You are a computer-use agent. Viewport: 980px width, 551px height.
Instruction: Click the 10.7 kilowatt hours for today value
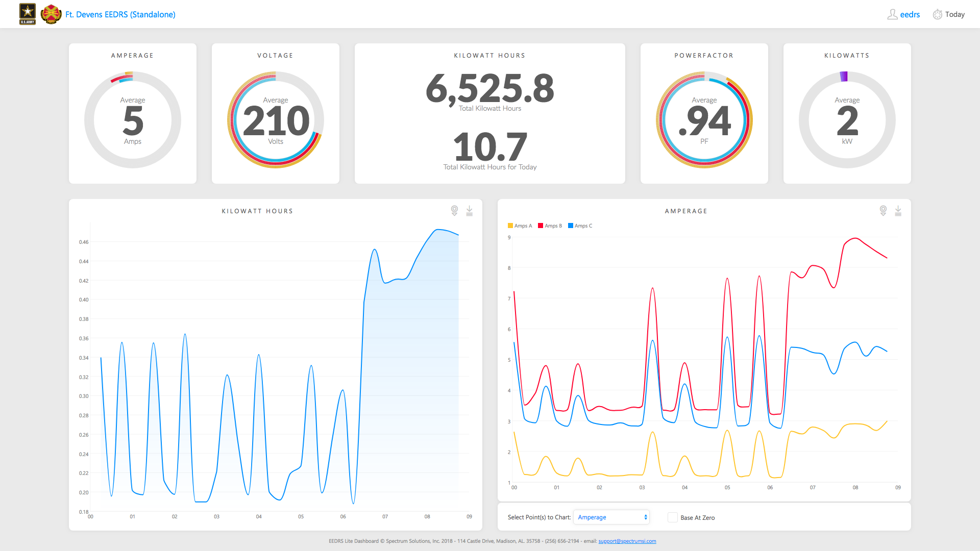[x=490, y=147]
